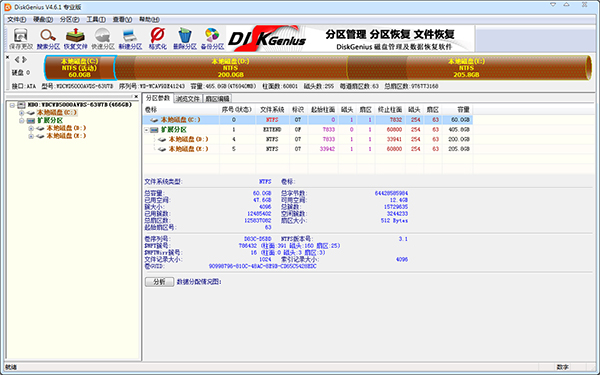
Task: Click the 序号(状态) column header
Action: pyautogui.click(x=237, y=110)
